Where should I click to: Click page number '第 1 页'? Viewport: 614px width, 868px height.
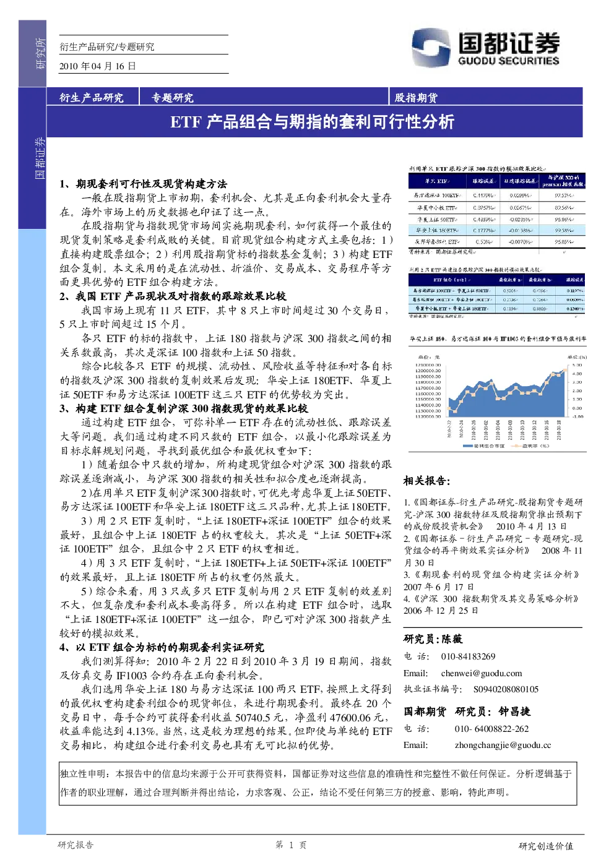point(291,845)
